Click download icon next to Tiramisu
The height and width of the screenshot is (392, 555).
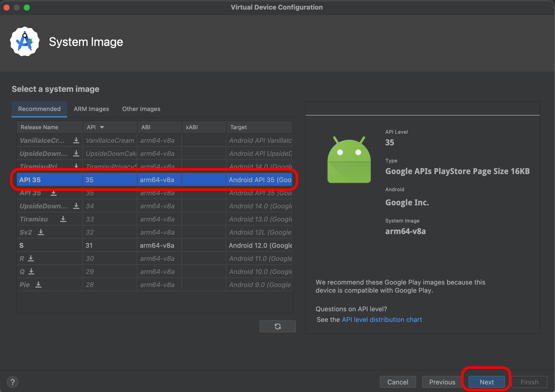63,219
